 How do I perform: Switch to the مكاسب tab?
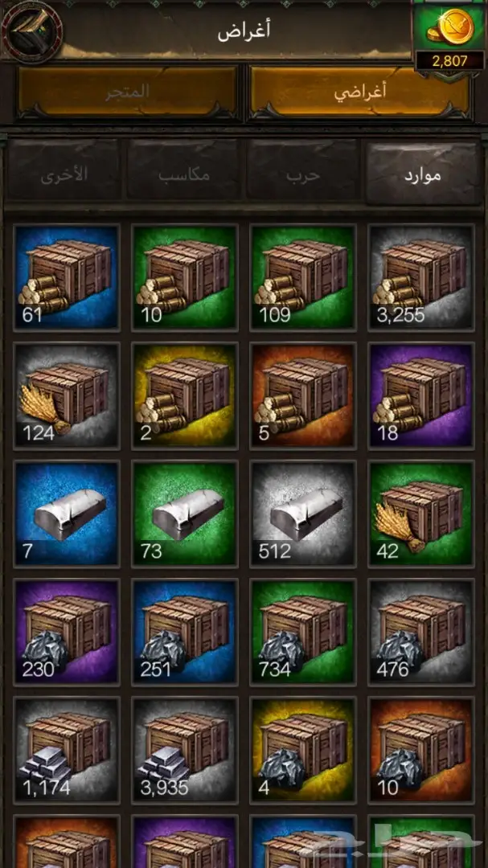click(184, 174)
